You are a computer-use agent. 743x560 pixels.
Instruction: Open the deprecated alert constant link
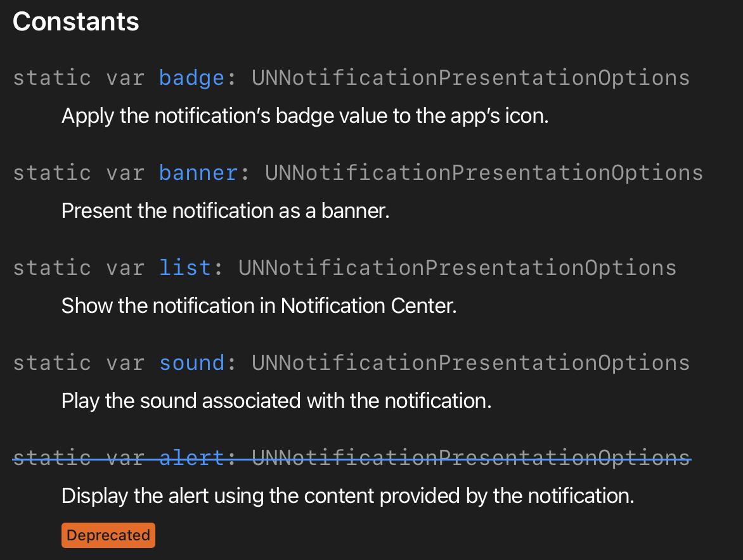191,458
